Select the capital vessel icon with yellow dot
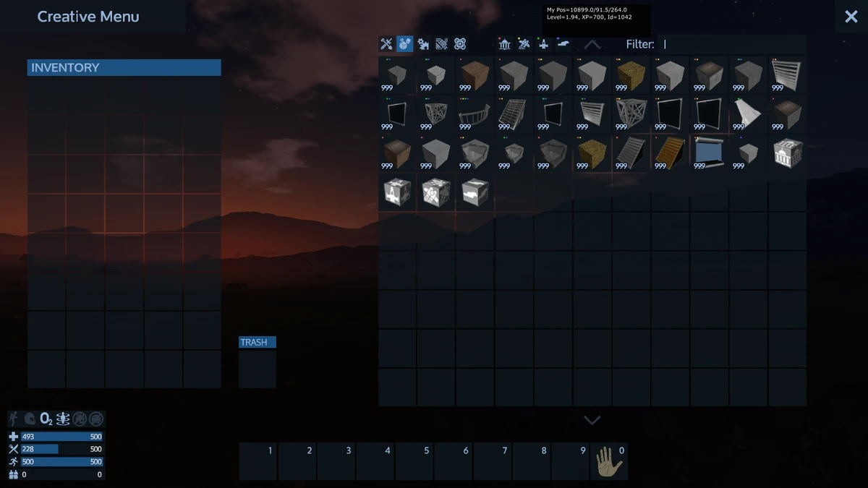868x488 pixels. point(523,44)
